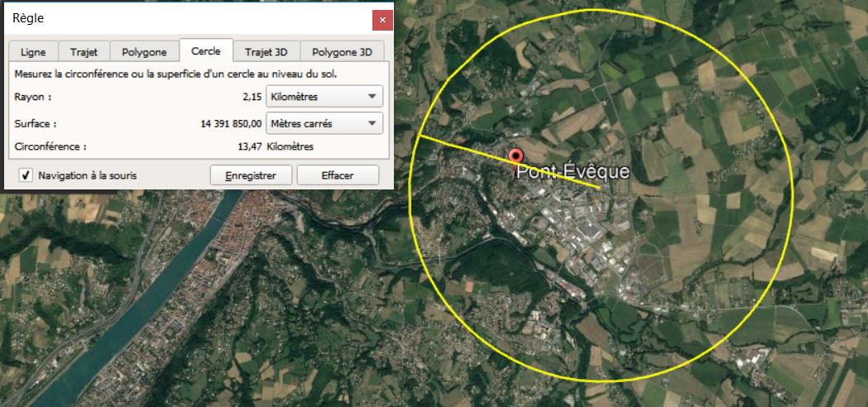Click the radius line endpoint on circle edge
Viewport: 868px width, 407px height.
click(417, 136)
